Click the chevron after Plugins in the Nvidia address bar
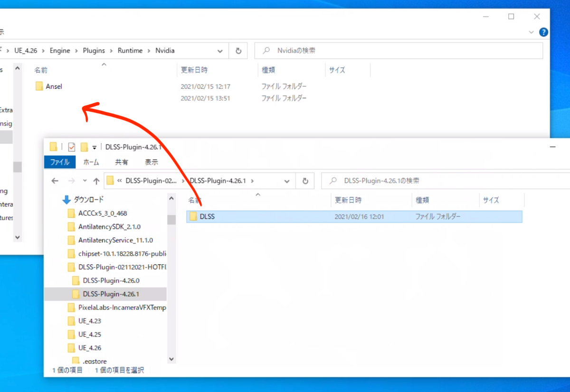 point(112,51)
